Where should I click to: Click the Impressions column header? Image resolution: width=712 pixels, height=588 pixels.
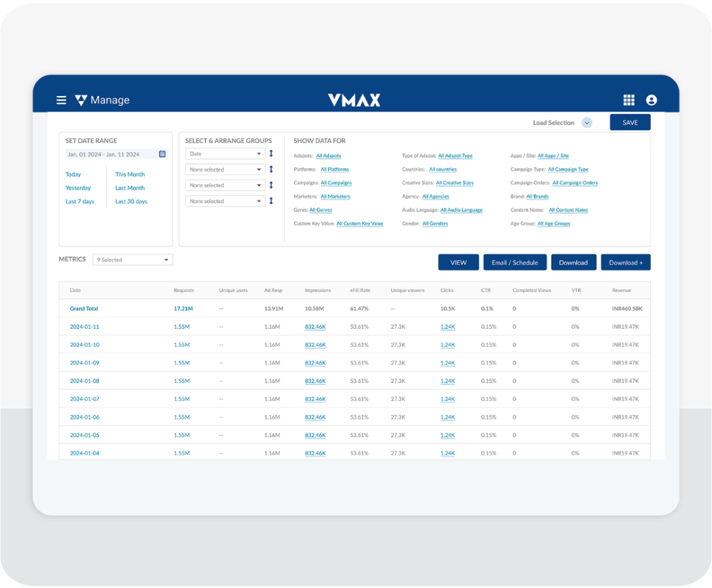coord(318,290)
